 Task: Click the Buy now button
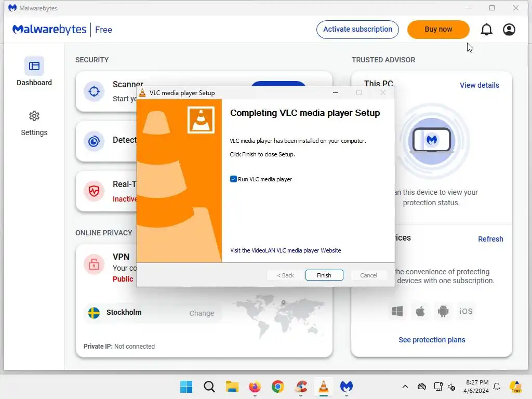click(x=438, y=30)
